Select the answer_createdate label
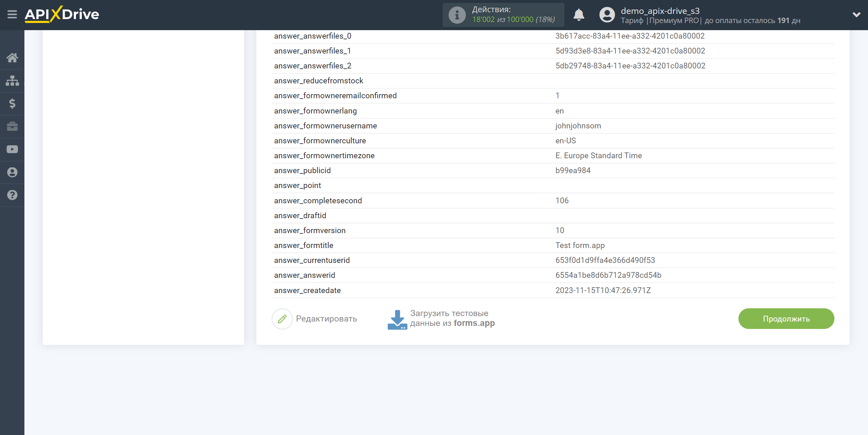Viewport: 868px width, 435px height. (307, 290)
